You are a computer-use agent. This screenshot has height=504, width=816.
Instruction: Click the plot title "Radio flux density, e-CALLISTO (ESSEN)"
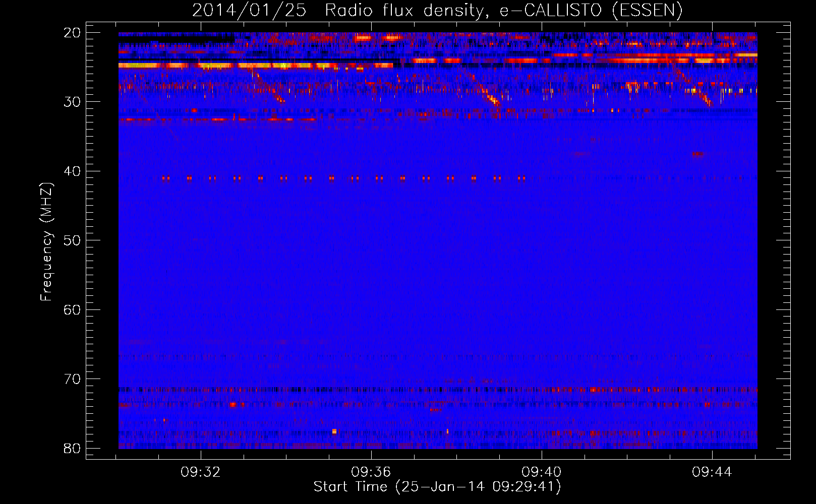click(x=503, y=10)
